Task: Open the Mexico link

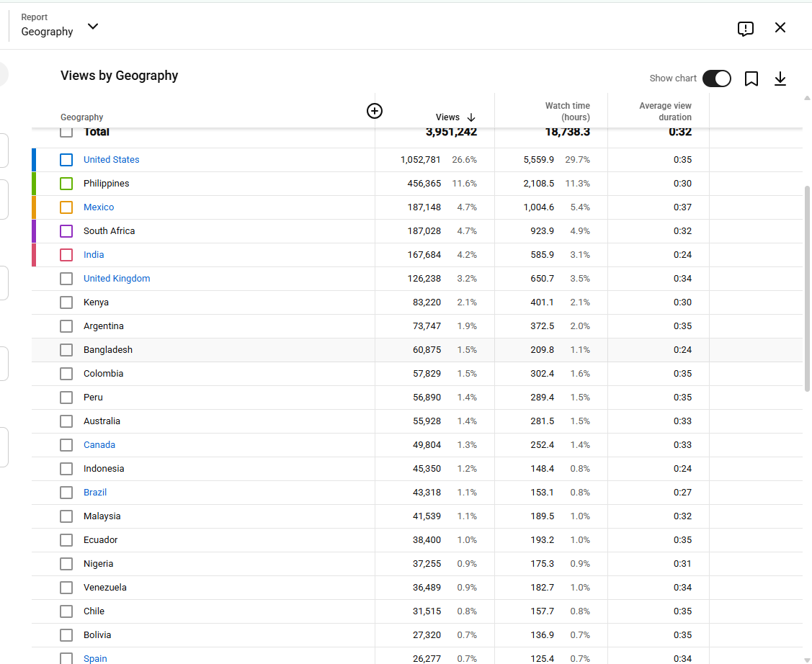Action: pos(99,207)
